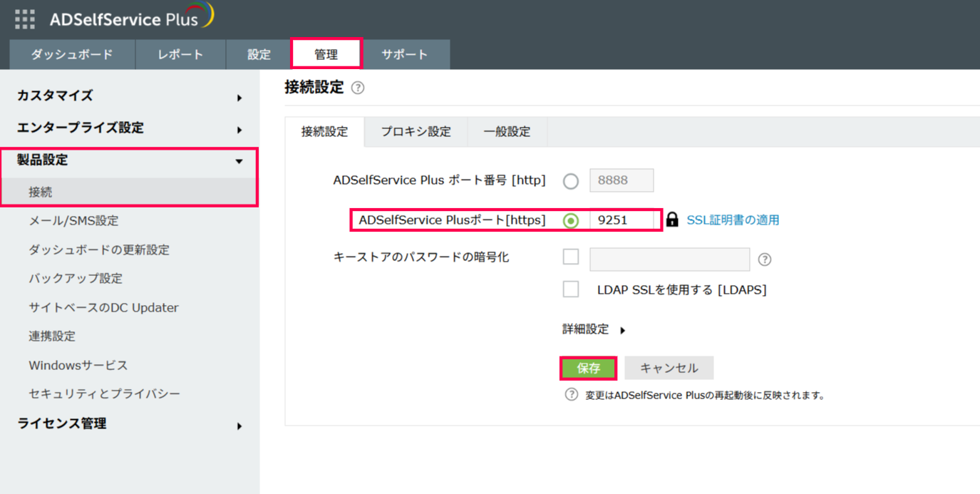The width and height of the screenshot is (980, 494).
Task: Click help icon beside 接続設定 heading
Action: click(358, 88)
